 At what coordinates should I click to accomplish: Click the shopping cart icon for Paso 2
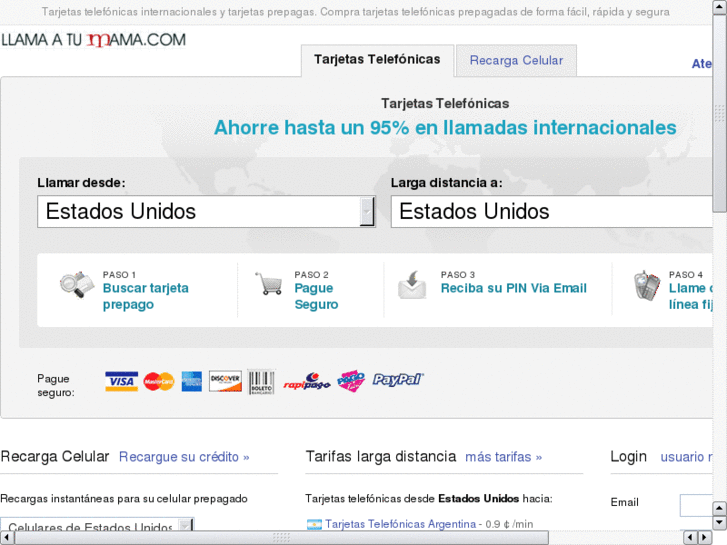click(269, 283)
